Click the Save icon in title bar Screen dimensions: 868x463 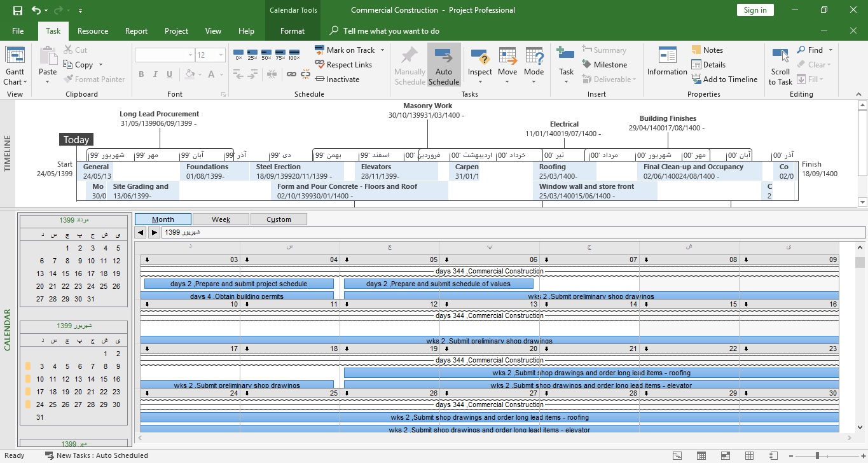pos(17,10)
